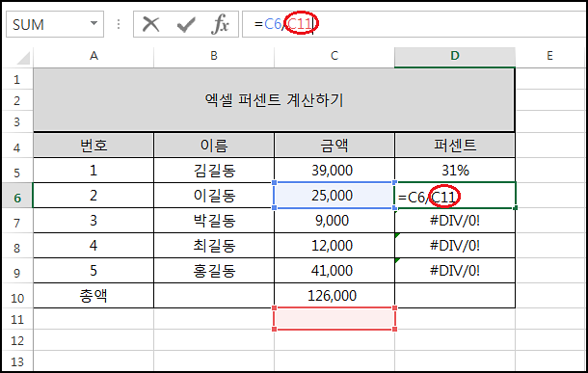Click number cell 1 in row 5
588x373 pixels.
pos(94,171)
